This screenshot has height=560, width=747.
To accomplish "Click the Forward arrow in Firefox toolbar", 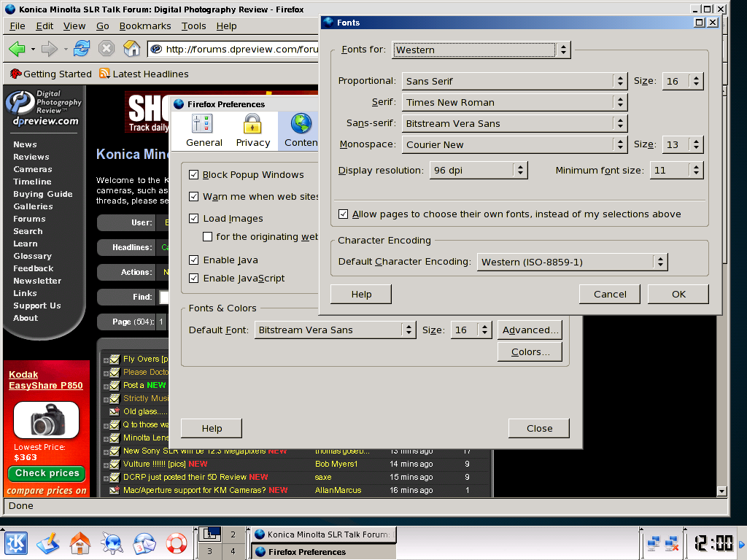I will click(x=50, y=49).
